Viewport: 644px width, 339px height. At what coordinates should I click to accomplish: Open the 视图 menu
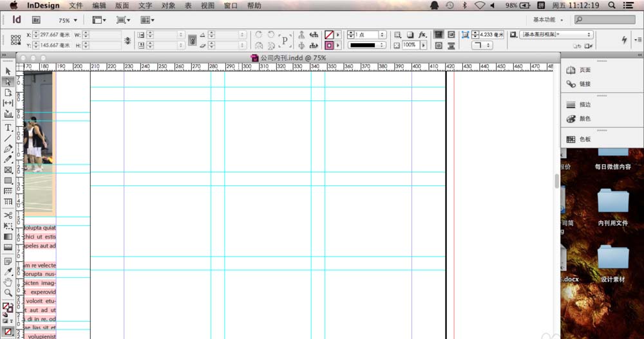coord(207,5)
